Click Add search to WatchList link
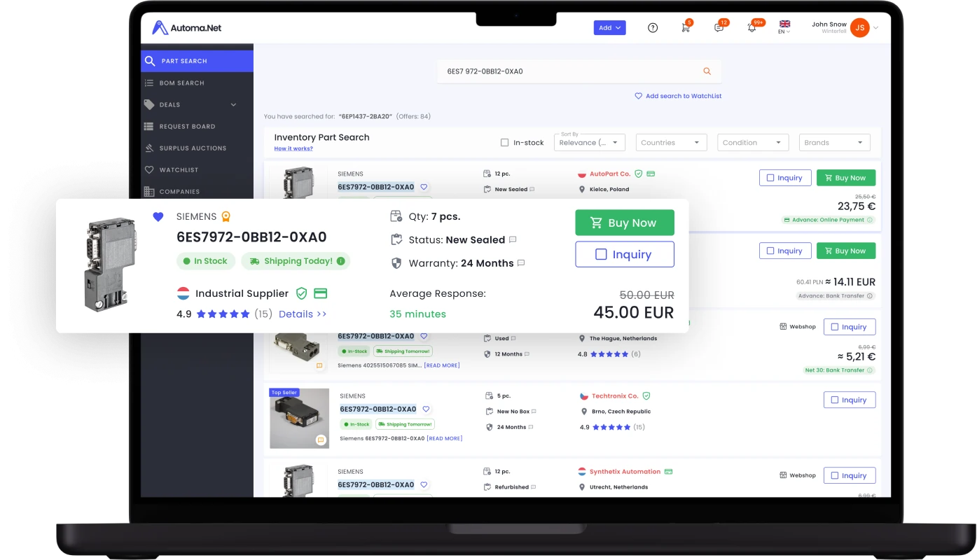This screenshot has height=560, width=977. click(x=679, y=96)
